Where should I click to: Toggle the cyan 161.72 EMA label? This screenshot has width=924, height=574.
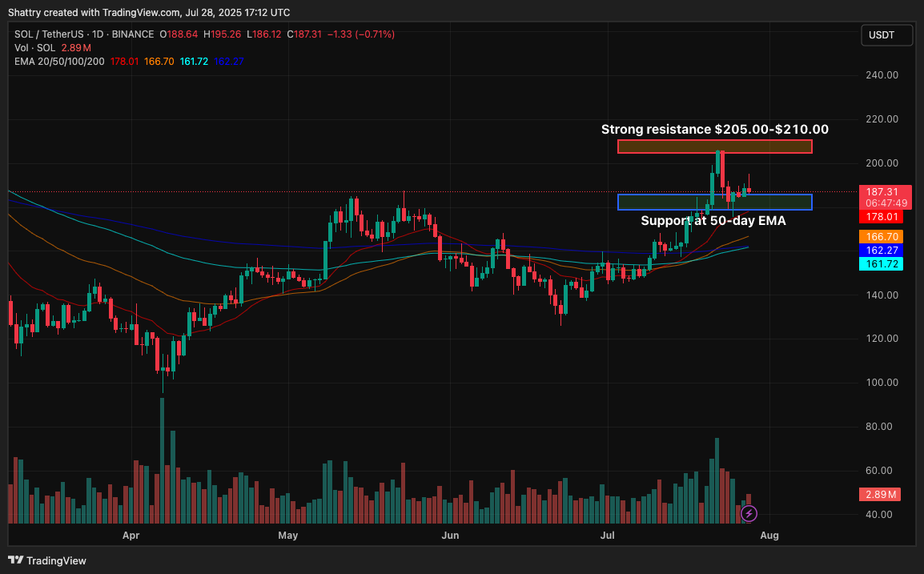(881, 263)
